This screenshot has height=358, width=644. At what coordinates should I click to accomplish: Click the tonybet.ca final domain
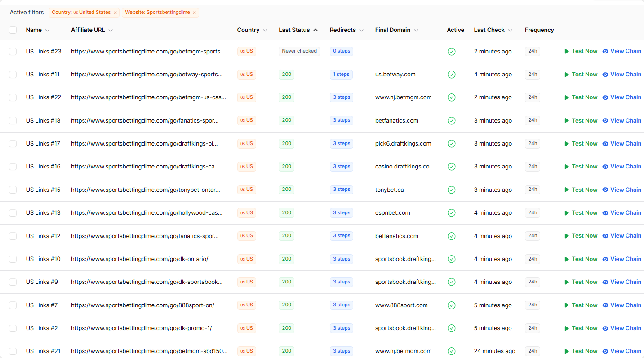pyautogui.click(x=390, y=190)
